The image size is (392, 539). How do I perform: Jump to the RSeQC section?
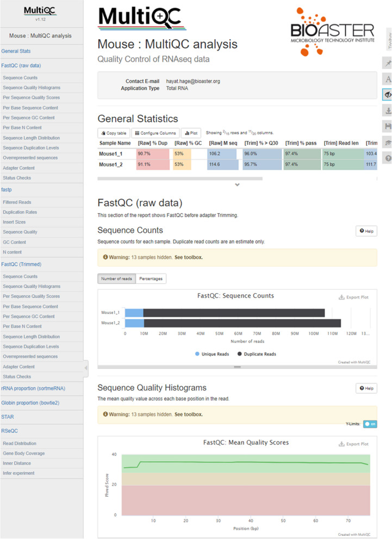click(x=9, y=431)
